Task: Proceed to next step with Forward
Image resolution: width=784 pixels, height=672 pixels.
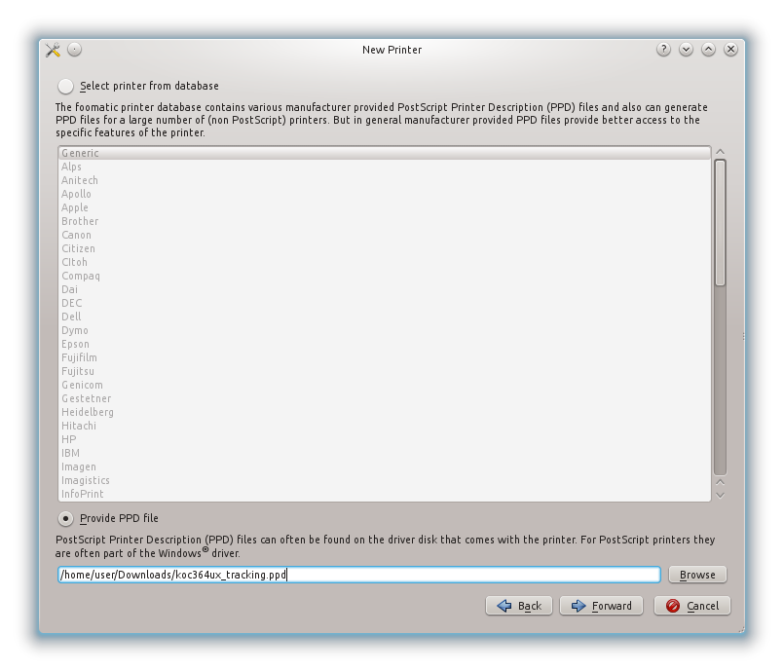Action: click(x=602, y=606)
